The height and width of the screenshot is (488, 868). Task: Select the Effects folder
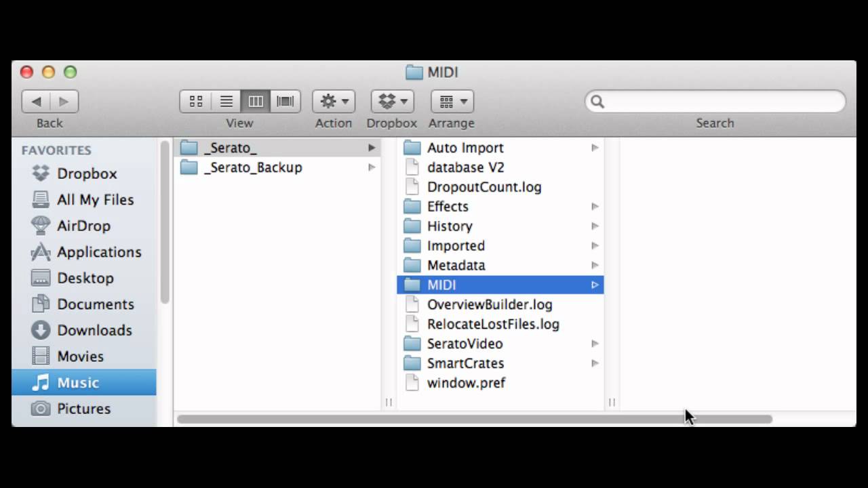tap(500, 207)
